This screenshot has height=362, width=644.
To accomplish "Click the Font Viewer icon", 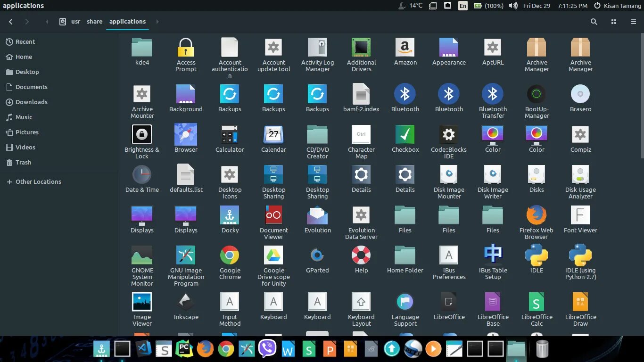I will point(580,215).
